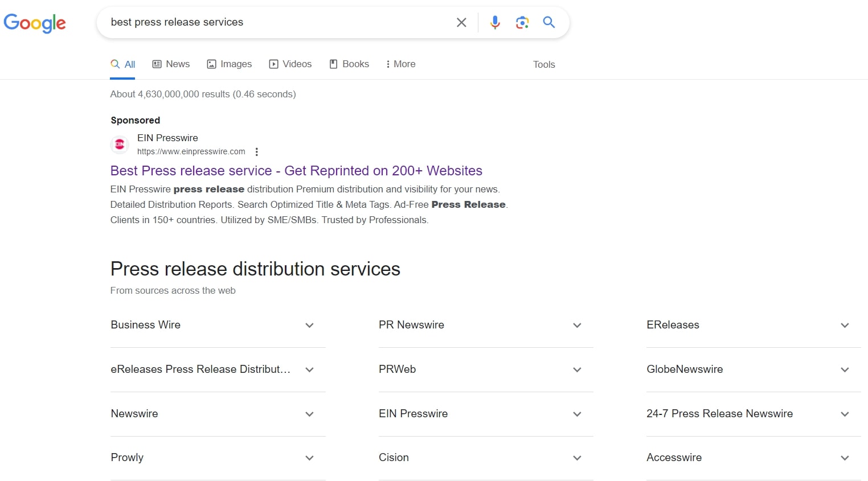Expand eReleases Press Release Distribut… entry

(x=218, y=369)
